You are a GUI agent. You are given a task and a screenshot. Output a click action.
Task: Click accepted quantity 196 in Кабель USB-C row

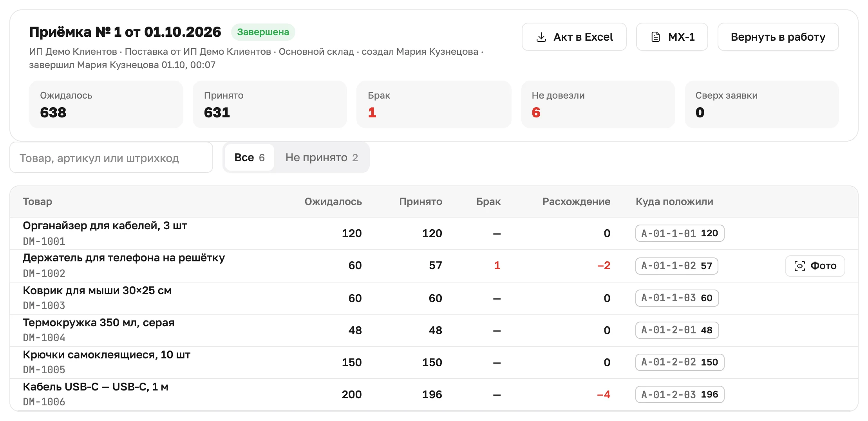coord(432,394)
